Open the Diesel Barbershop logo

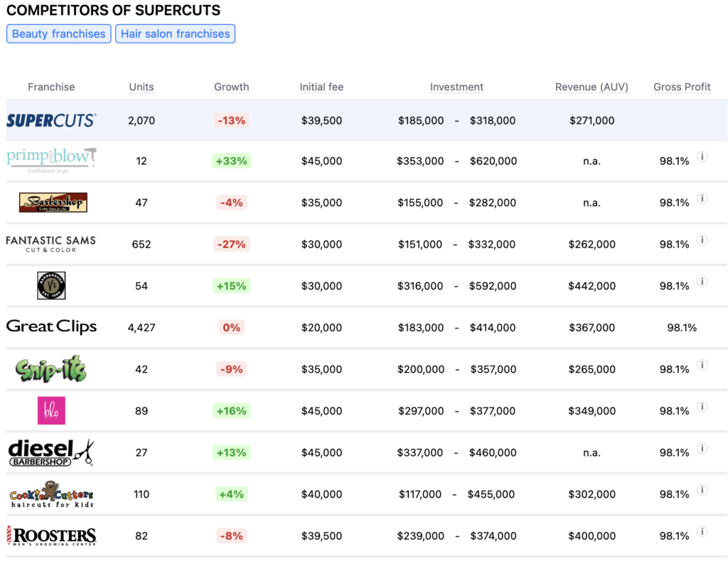coord(51,452)
